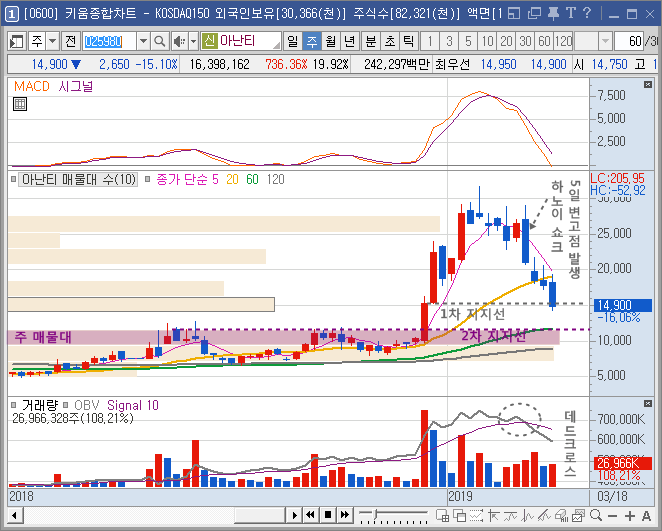This screenshot has height=531, width=662.
Task: Toggle the 거래량 volume checkbox
Action: pos(14,405)
